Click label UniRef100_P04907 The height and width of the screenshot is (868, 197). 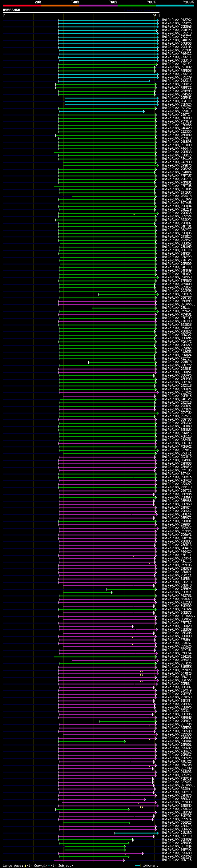pos(177,460)
